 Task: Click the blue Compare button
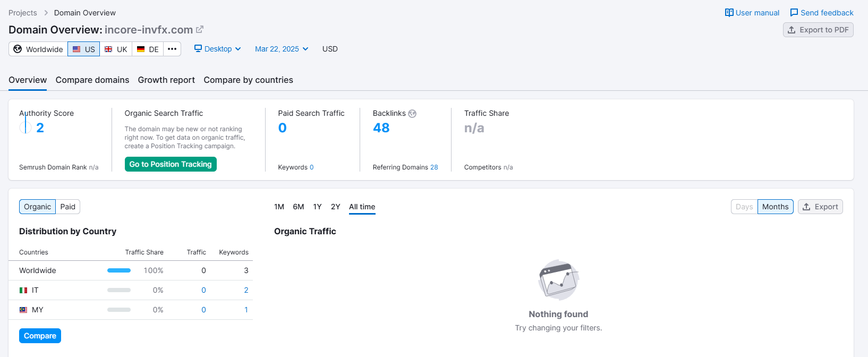[x=40, y=336]
